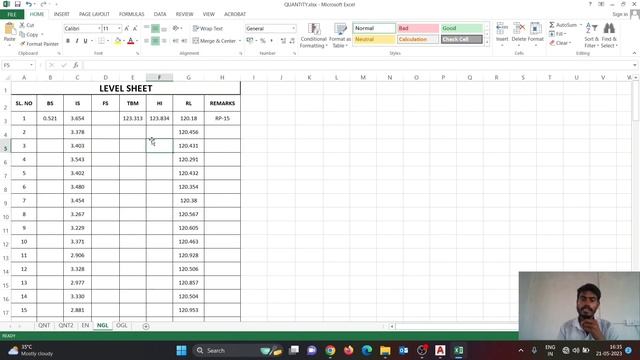Screen dimensions: 640x360
Task: Pick the yellow fill color button
Action: point(118,41)
